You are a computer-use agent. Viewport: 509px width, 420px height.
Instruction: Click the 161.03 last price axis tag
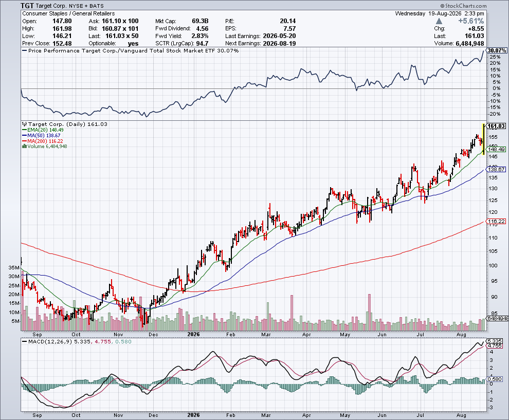click(x=497, y=126)
